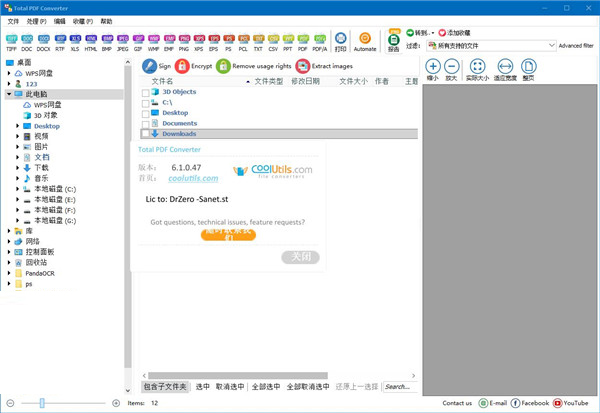
Task: Click the Advanced filter link
Action: 576,46
